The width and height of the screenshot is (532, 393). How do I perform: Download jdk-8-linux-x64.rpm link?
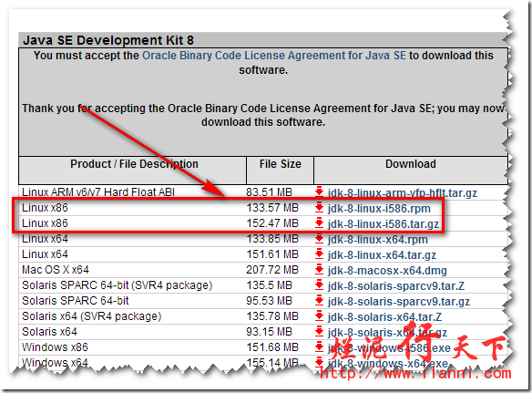coord(377,240)
